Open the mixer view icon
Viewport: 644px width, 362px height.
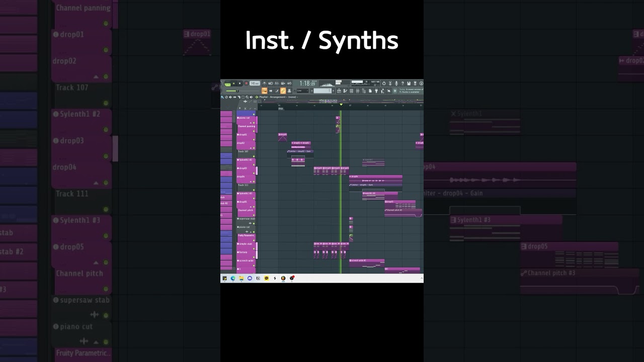[x=358, y=90]
